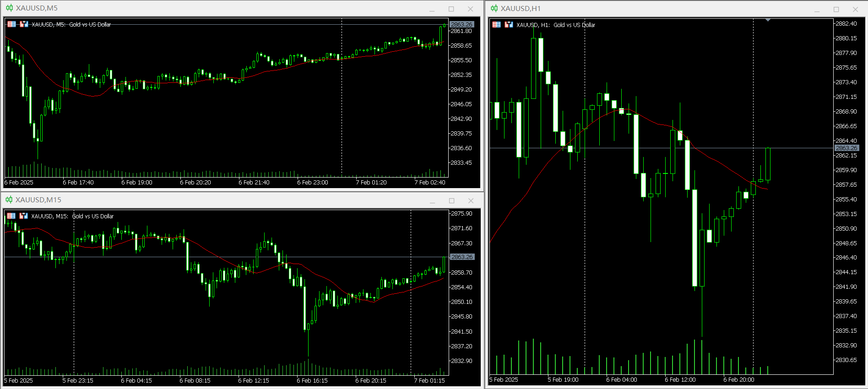Screen dimensions: 868x389
Task: Click '6 Feb 16:15' on M15 time axis
Action: click(x=312, y=381)
